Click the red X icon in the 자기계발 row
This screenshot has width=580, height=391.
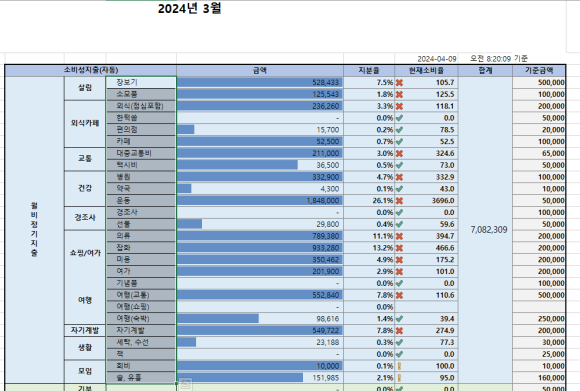pyautogui.click(x=399, y=331)
